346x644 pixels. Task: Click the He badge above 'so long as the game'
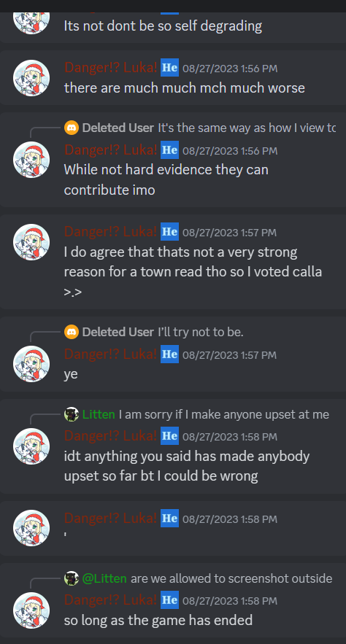tap(169, 600)
